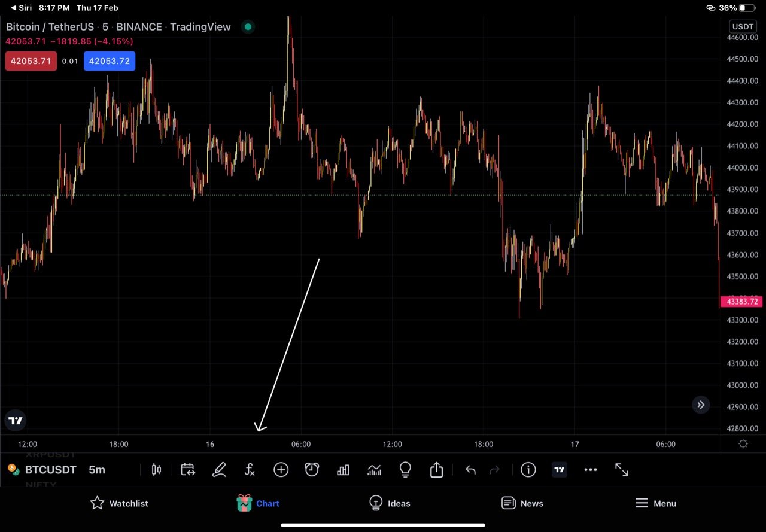Share the chart using share icon
The image size is (766, 532).
(436, 470)
